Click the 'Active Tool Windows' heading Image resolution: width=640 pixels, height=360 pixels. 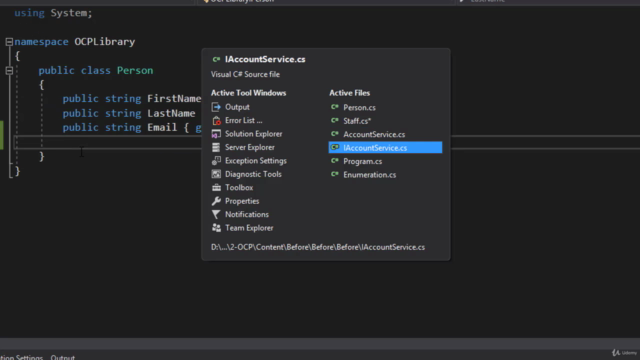[x=248, y=93]
